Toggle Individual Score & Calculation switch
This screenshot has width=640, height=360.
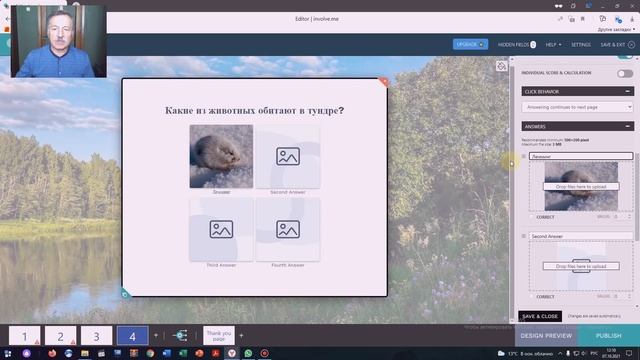tap(625, 73)
